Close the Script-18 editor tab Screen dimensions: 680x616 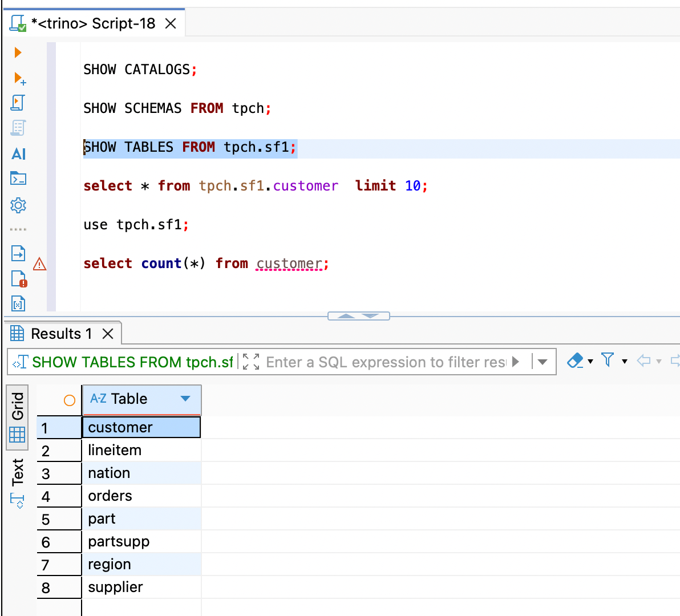coord(171,23)
